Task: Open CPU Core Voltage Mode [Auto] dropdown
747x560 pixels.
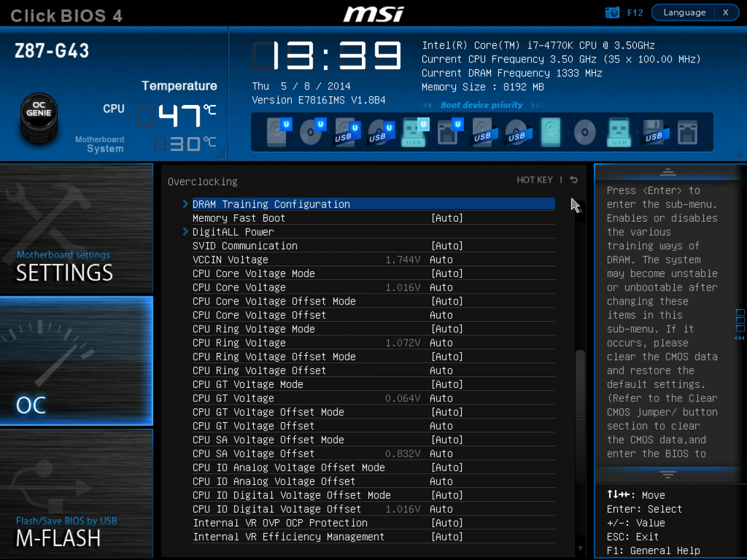Action: [x=447, y=274]
